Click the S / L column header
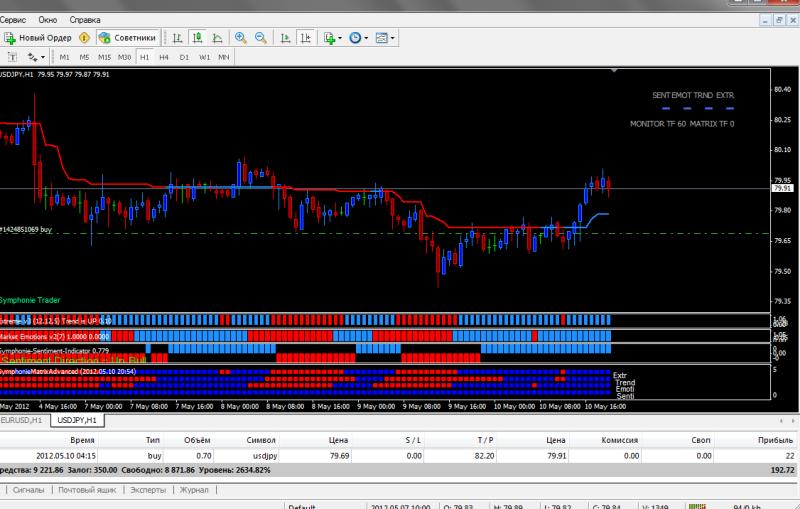 (413, 440)
